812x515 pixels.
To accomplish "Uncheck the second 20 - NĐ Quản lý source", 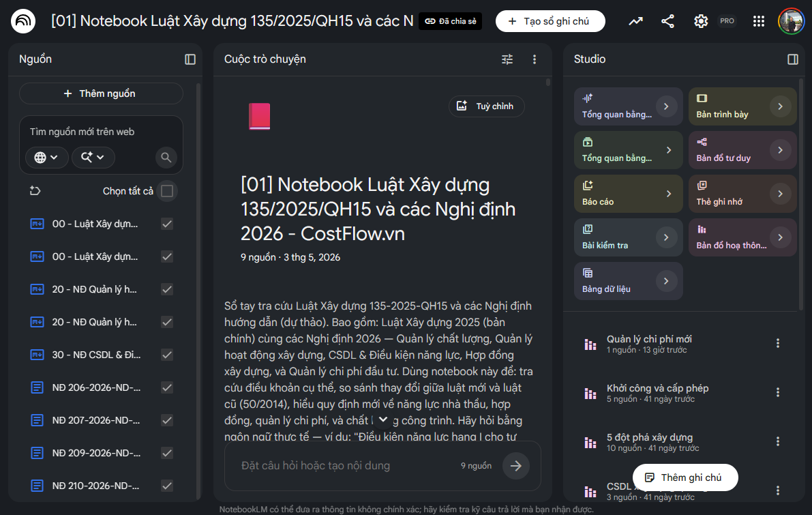I will click(x=167, y=322).
